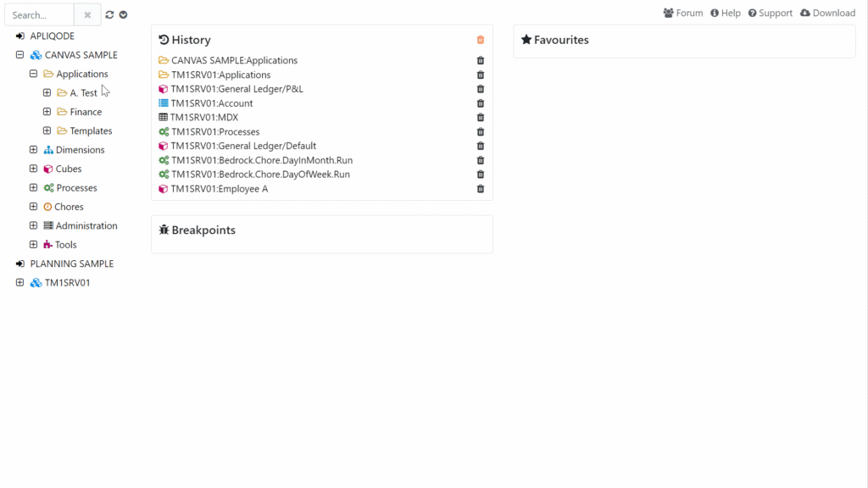Click the clear search X button
This screenshot has height=488, width=868.
pos(87,14)
